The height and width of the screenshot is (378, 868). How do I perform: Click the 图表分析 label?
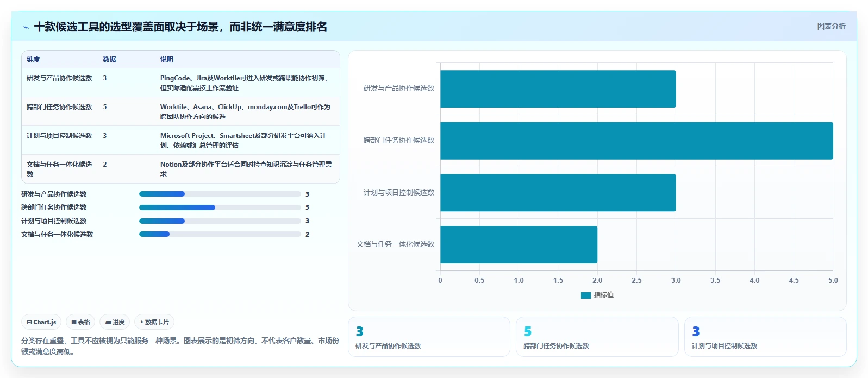tap(831, 26)
